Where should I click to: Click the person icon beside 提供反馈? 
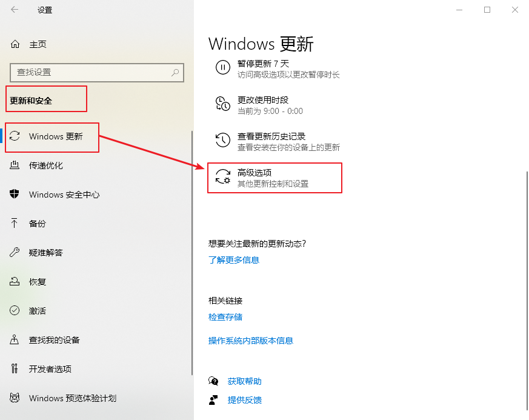pyautogui.click(x=213, y=400)
